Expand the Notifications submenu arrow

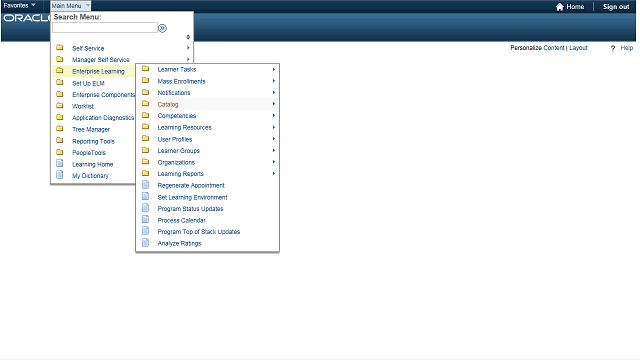click(x=274, y=93)
